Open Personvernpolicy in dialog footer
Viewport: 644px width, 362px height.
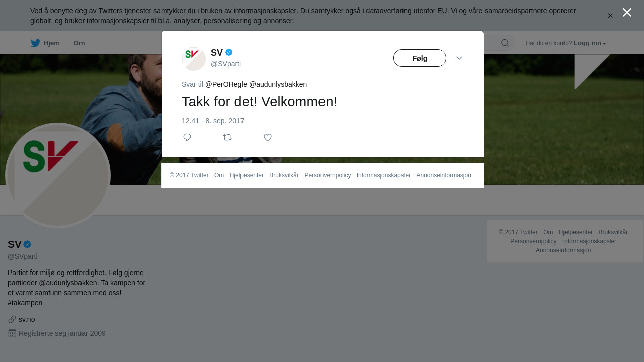pyautogui.click(x=328, y=175)
